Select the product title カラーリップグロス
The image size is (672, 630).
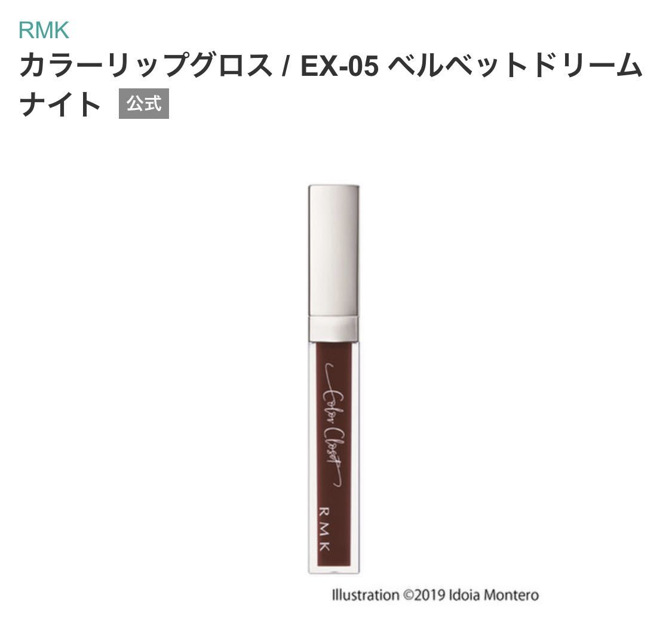click(x=146, y=66)
